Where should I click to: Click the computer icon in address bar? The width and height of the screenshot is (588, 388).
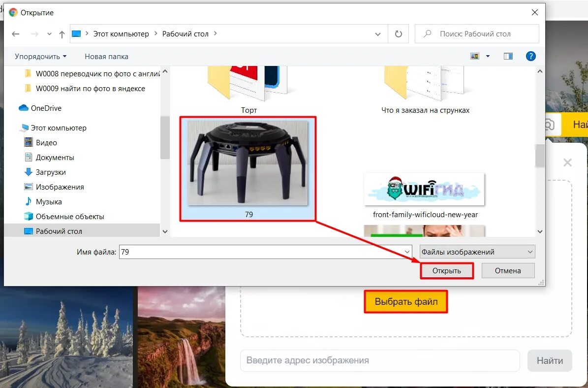(x=76, y=34)
